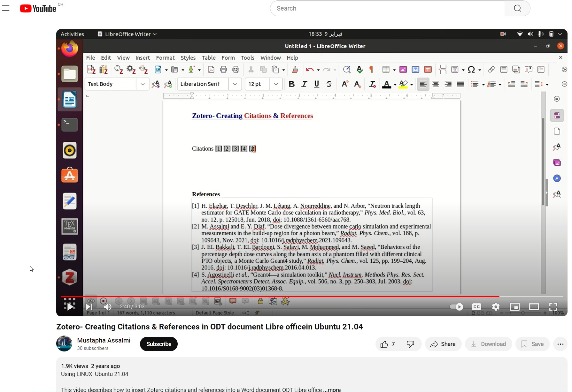Viewport: 572px width, 392px height.
Task: Expand the description with ...more
Action: tap(332, 389)
